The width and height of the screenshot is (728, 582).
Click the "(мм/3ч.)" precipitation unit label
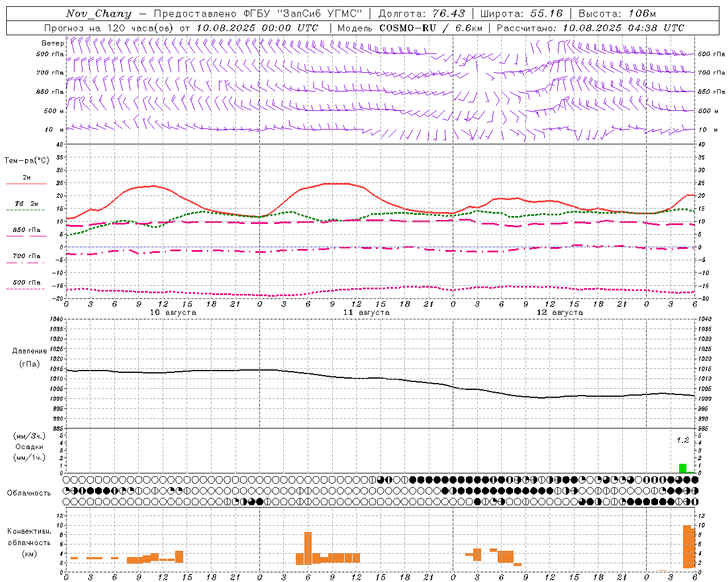(x=30, y=436)
